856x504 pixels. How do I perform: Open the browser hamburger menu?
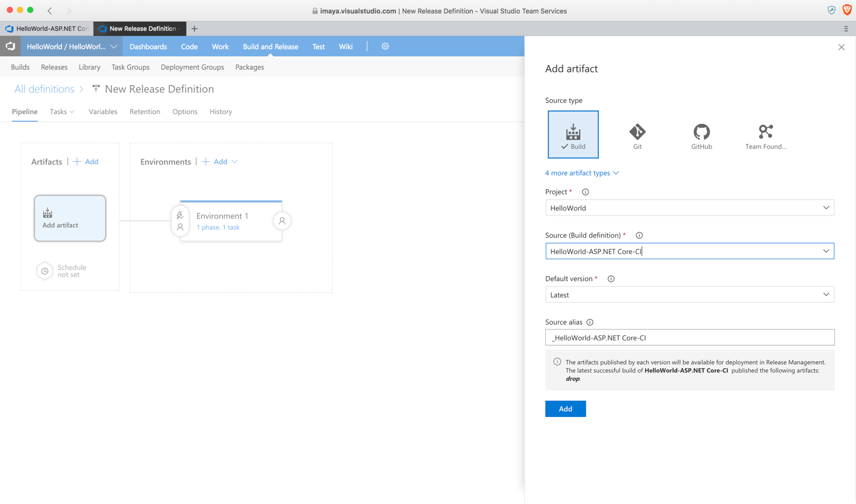point(846,29)
